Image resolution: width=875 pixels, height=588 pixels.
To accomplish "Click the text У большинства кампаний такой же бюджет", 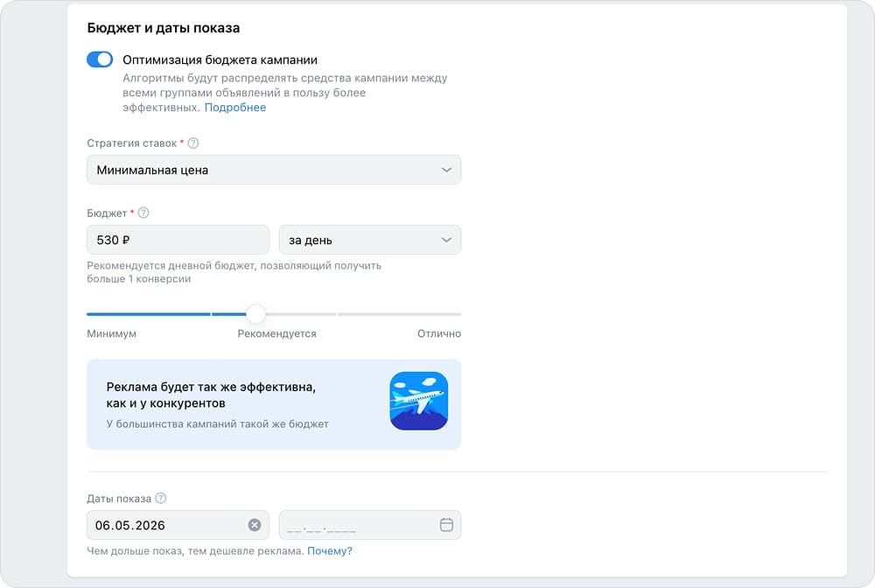I will (217, 424).
